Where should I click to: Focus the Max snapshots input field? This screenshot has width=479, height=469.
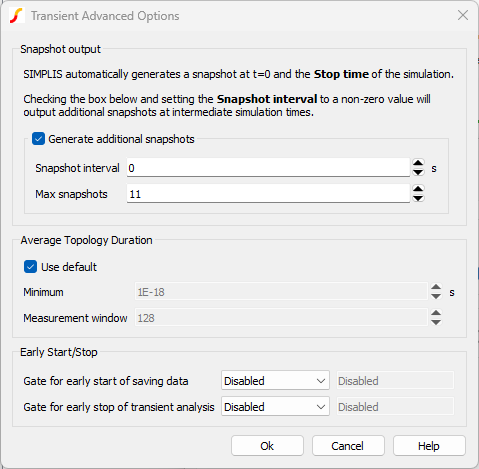(268, 194)
